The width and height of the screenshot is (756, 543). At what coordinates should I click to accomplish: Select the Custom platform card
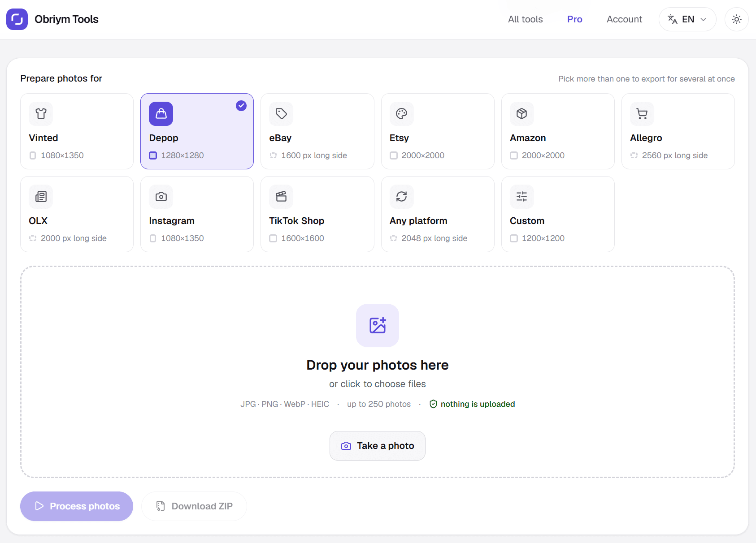tap(558, 214)
